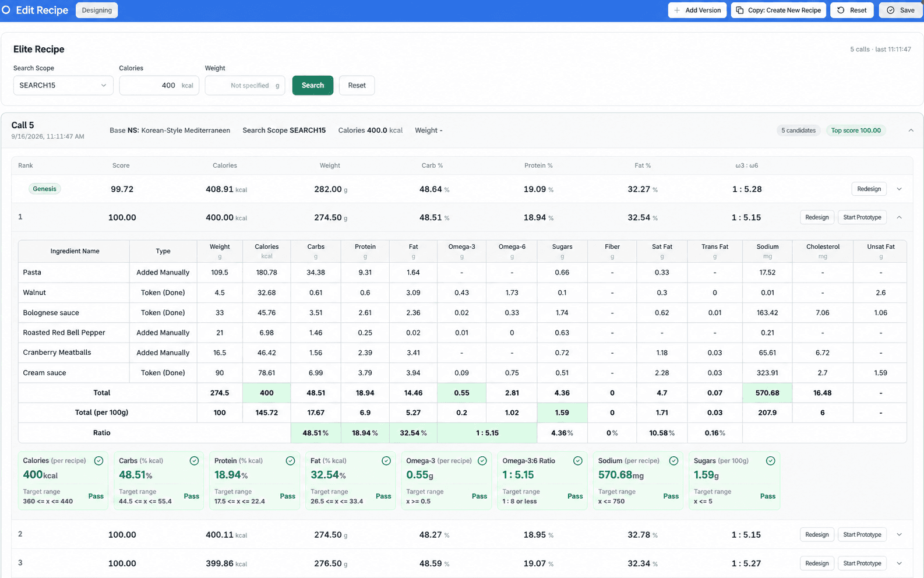The image size is (924, 578).
Task: Click the 'Top score 100.00' badge
Action: coord(856,131)
